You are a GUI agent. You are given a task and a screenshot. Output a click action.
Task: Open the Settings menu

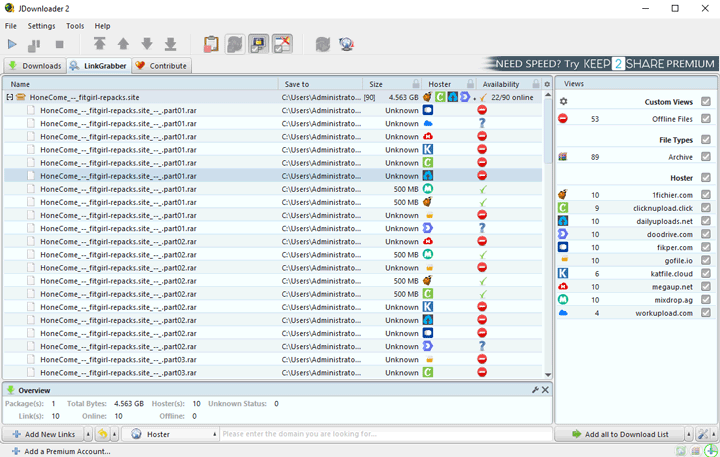click(x=41, y=26)
